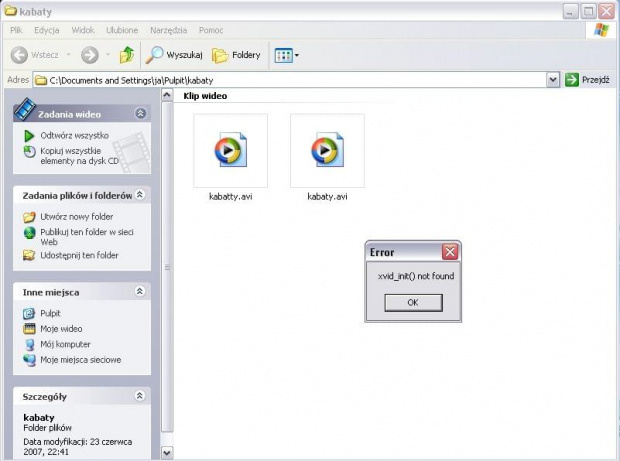Image resolution: width=620 pixels, height=461 pixels.
Task: Open the Narzędzia menu
Action: [168, 31]
